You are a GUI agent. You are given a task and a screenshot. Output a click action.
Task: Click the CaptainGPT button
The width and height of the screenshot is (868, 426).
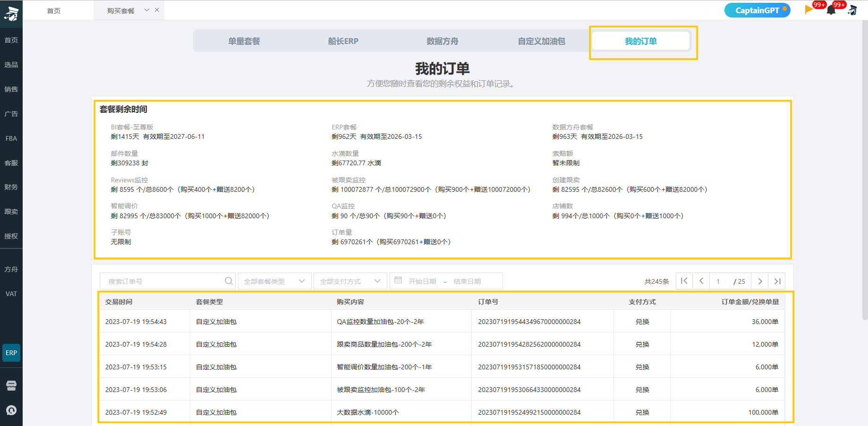tap(757, 10)
